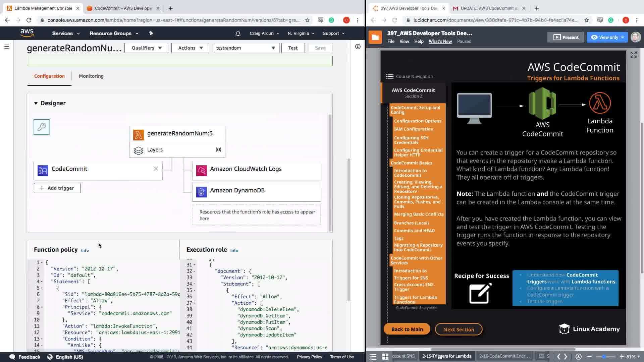Collapse the Designer section

tap(36, 103)
